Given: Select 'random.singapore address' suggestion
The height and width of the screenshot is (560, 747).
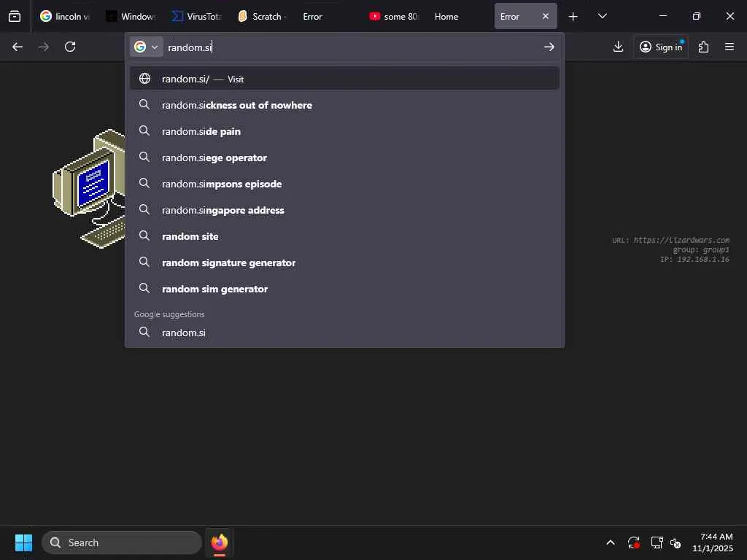Looking at the screenshot, I should 344,209.
